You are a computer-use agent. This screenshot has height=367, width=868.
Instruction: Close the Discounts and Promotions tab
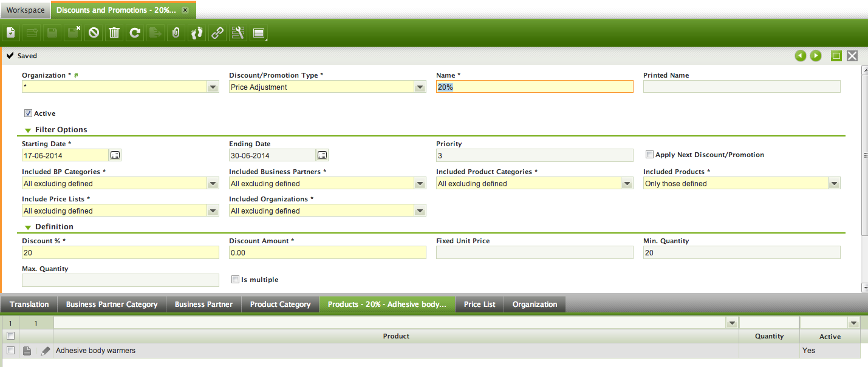point(185,10)
